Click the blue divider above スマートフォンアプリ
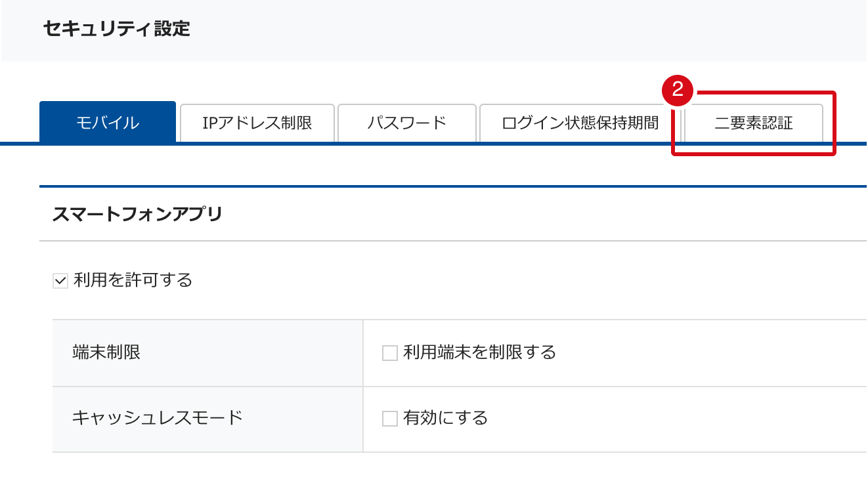This screenshot has height=483, width=868. coord(453,186)
